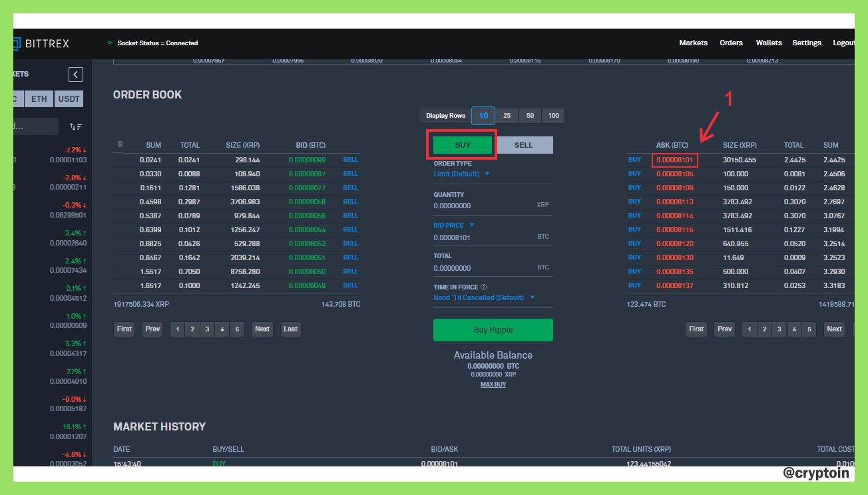Open Time In Force Good 'Til Cancelled dropdown
Image resolution: width=868 pixels, height=495 pixels.
[x=484, y=297]
